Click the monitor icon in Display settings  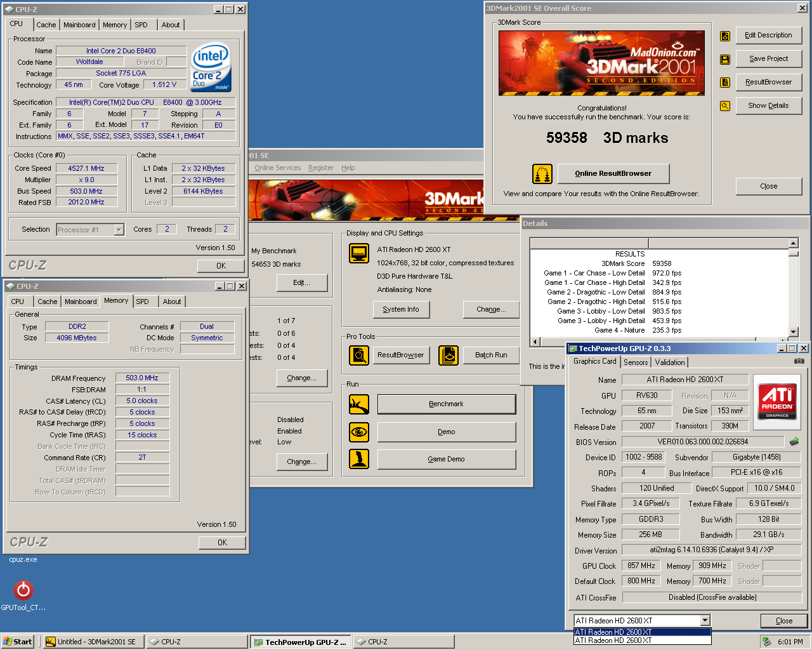point(359,253)
